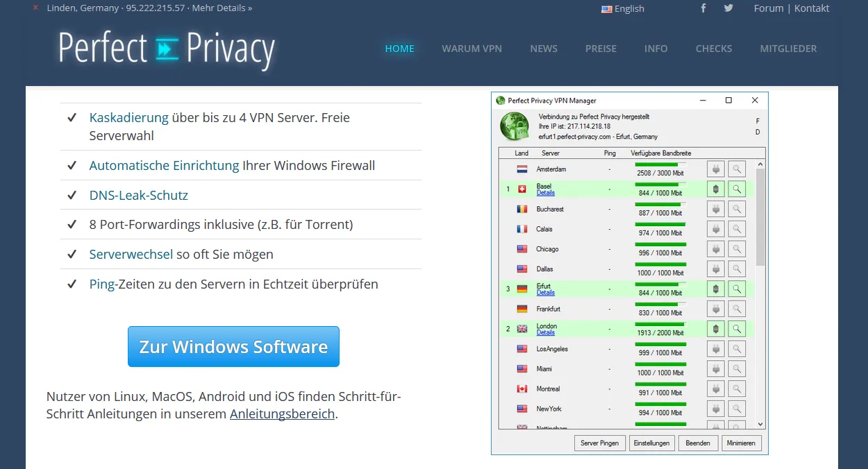Click the London row magnifier icon

[x=737, y=329]
